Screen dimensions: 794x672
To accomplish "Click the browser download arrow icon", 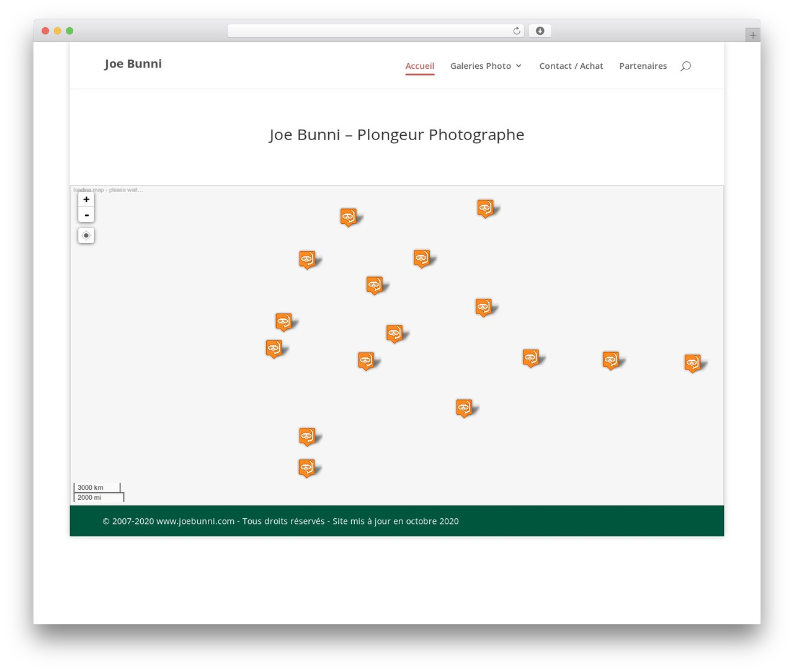I will pyautogui.click(x=540, y=31).
